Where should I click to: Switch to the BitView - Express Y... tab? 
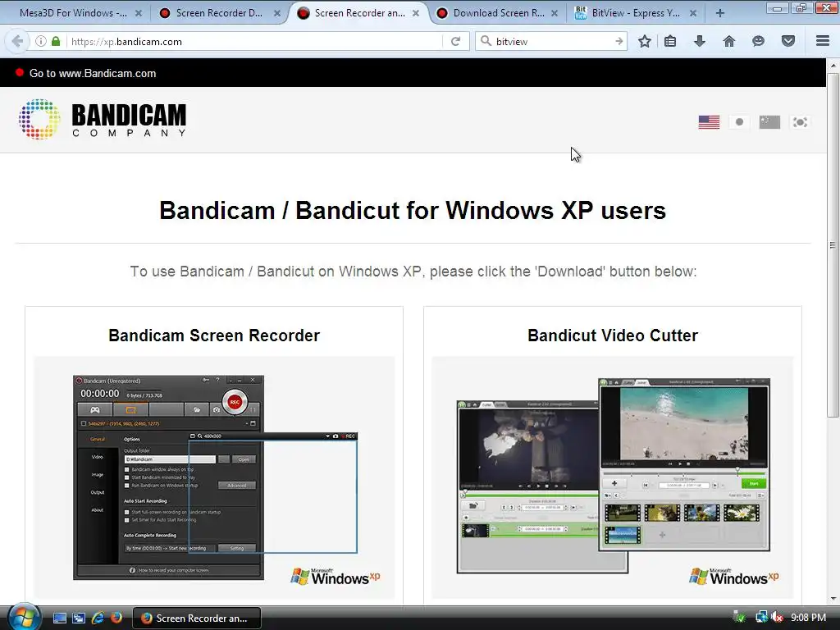(636, 13)
